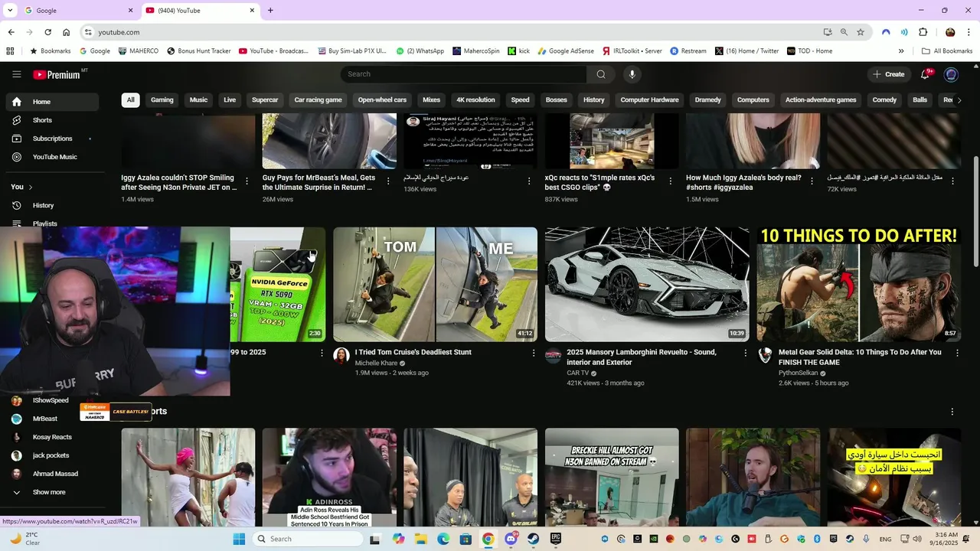Open options for Tom Cruise stunt video
The image size is (980, 551).
[x=534, y=353]
